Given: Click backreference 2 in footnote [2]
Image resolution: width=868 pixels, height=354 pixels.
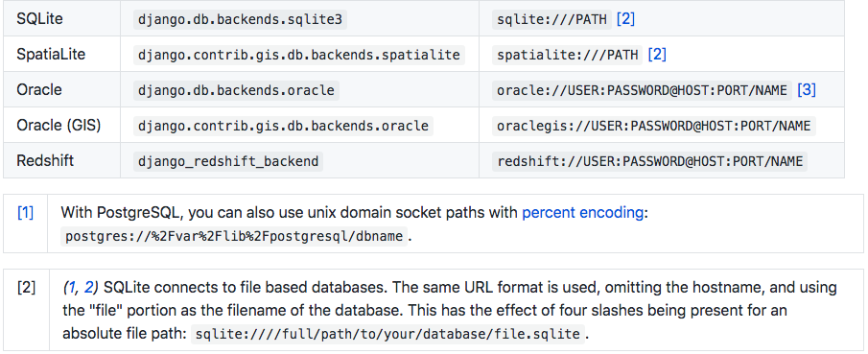Looking at the screenshot, I should [x=87, y=288].
